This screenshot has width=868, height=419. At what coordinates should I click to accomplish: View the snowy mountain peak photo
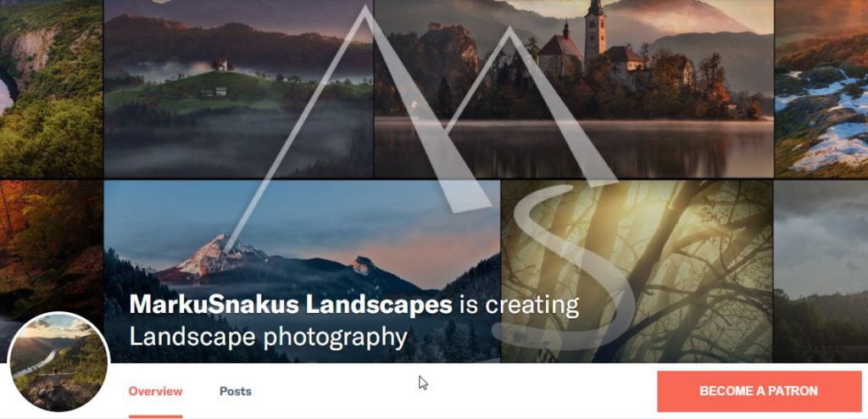coord(302,271)
